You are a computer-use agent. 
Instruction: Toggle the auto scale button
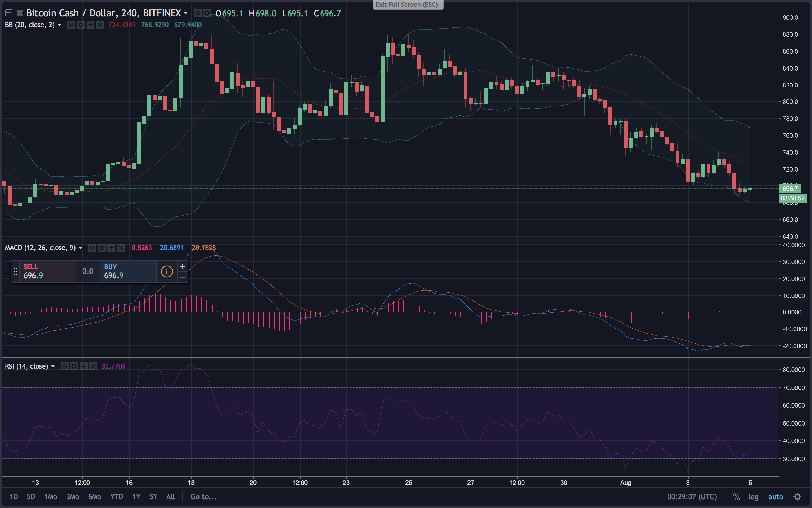(775, 497)
